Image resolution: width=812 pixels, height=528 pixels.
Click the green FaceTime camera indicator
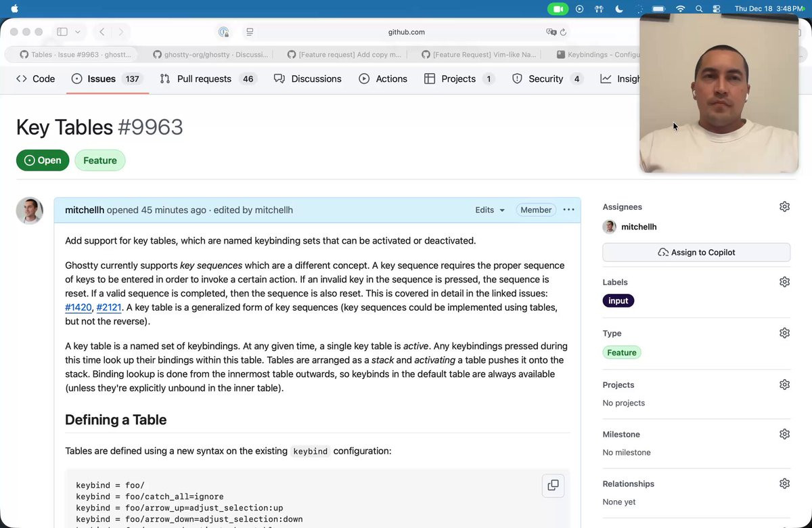pyautogui.click(x=558, y=9)
